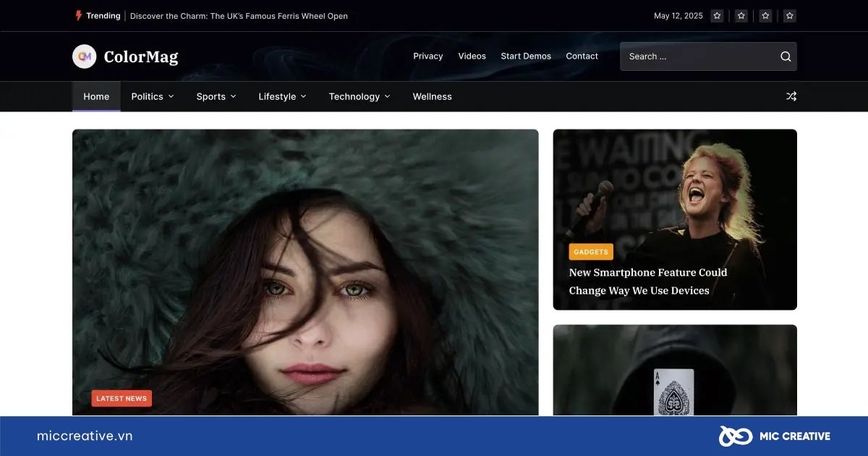Click the ColorMag site title text
868x456 pixels.
click(x=141, y=56)
